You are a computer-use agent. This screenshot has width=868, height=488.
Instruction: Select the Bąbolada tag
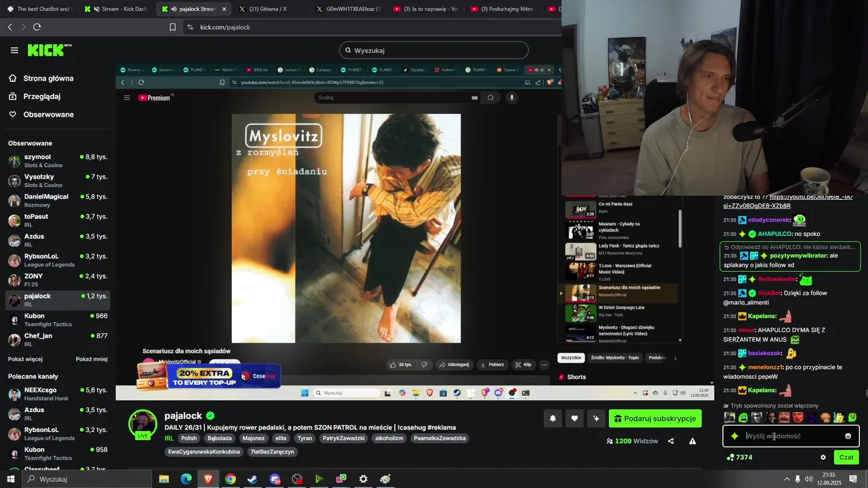tap(219, 439)
